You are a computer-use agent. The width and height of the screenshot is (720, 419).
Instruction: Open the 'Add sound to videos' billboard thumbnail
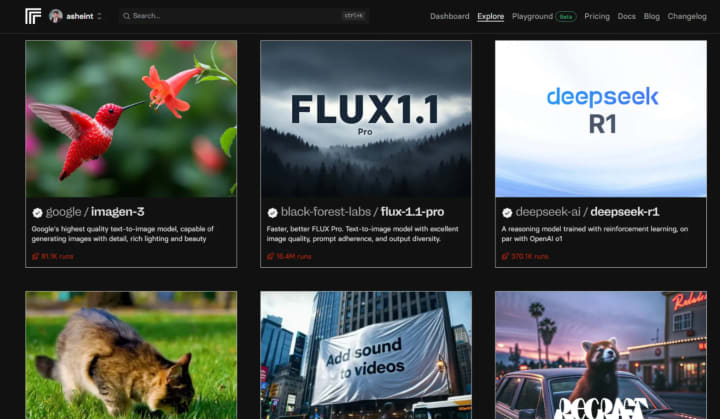pos(366,355)
